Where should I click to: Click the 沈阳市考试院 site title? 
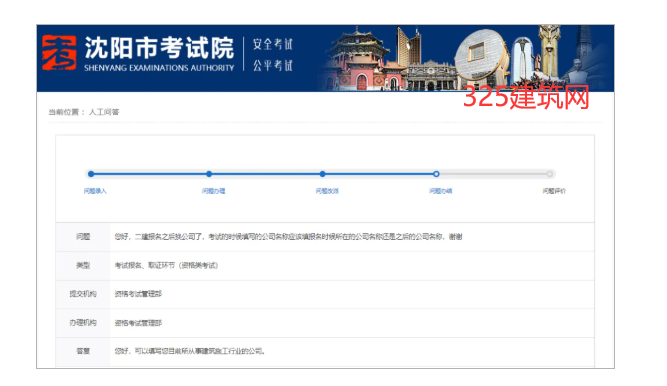[159, 48]
